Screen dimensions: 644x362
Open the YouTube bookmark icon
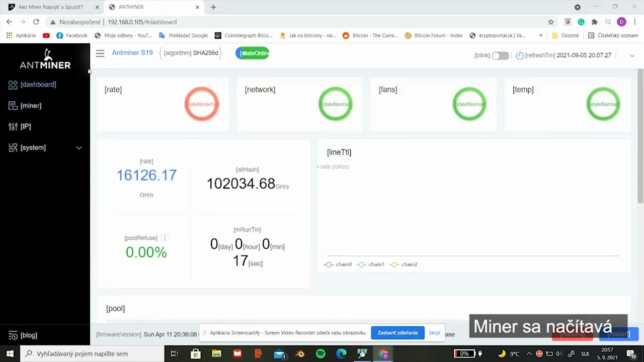(46, 36)
